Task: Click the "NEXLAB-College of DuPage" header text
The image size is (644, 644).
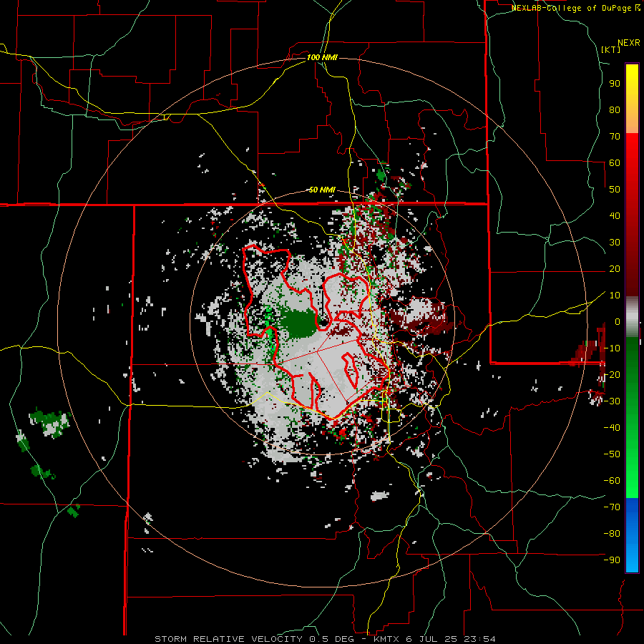Action: 571,8
